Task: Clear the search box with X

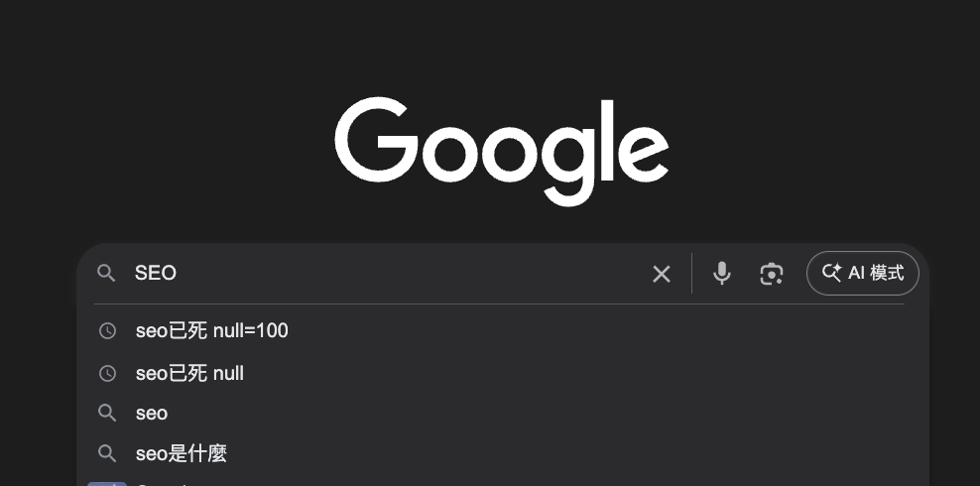Action: 662,274
